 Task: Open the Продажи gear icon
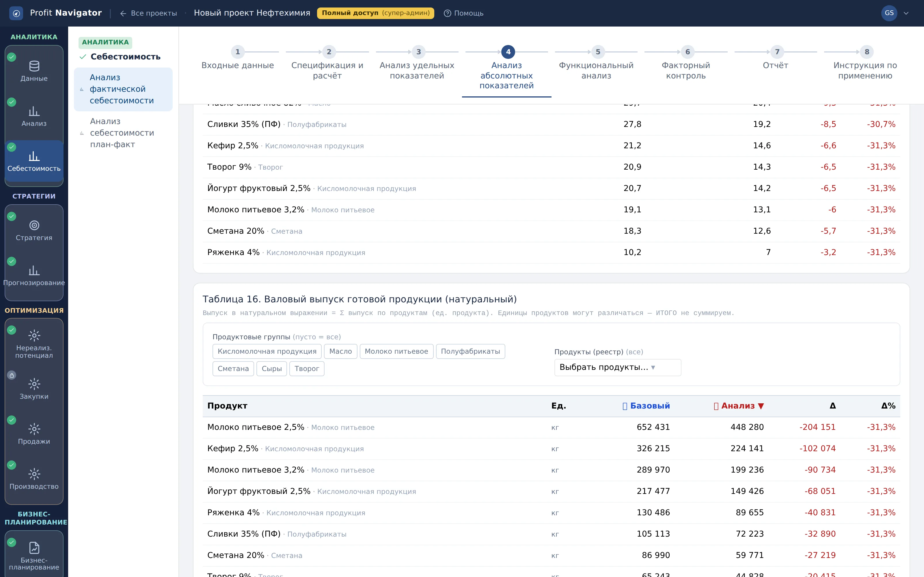point(34,429)
